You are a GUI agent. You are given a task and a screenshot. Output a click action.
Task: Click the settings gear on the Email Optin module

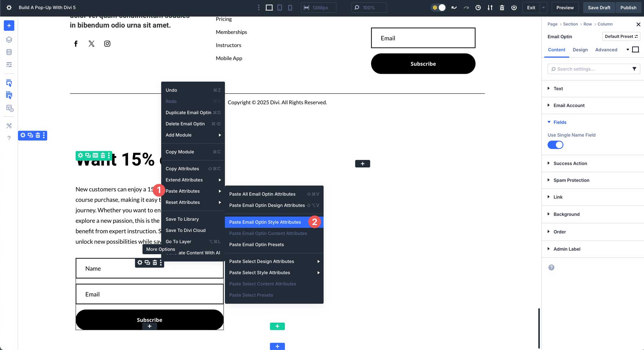tap(140, 262)
